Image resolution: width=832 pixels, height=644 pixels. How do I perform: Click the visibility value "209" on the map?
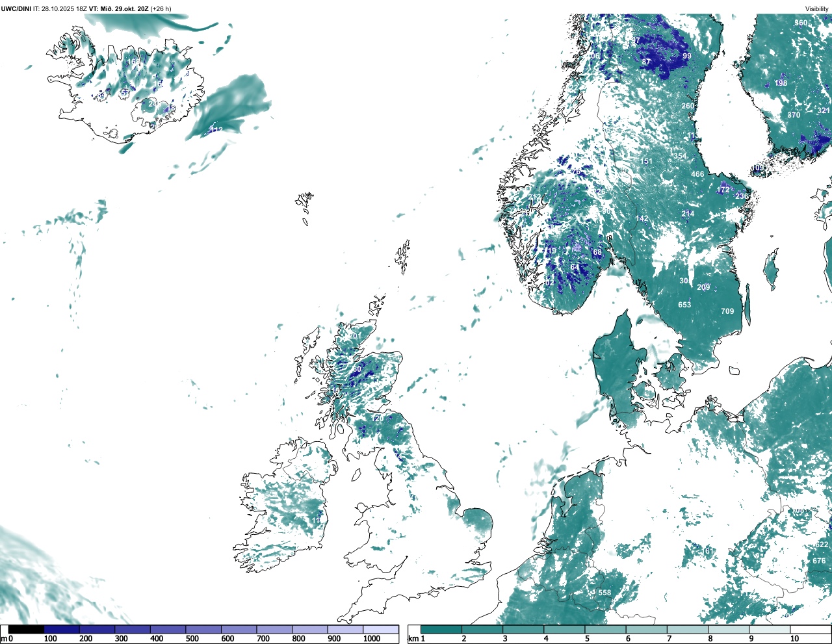[x=703, y=287]
